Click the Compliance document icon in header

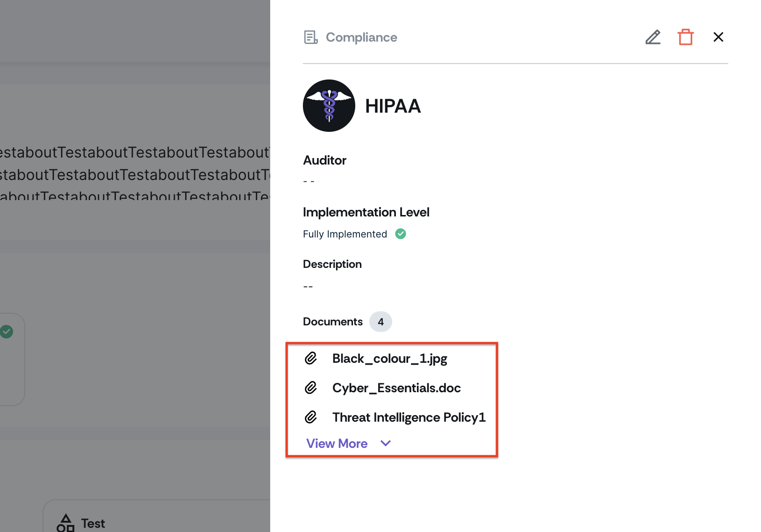(311, 37)
